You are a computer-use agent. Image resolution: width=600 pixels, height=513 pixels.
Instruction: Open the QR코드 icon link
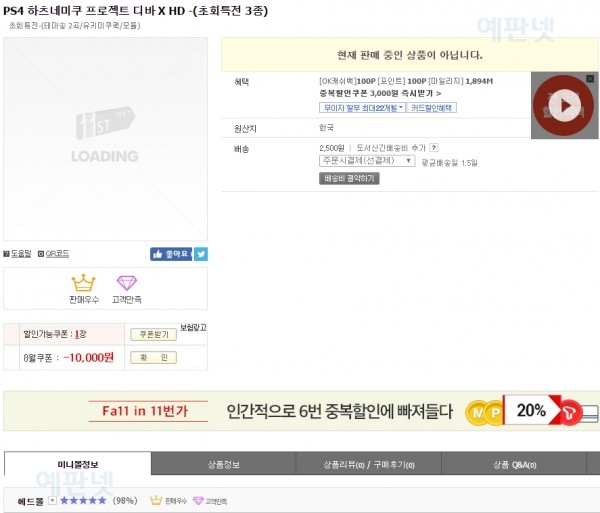point(54,254)
